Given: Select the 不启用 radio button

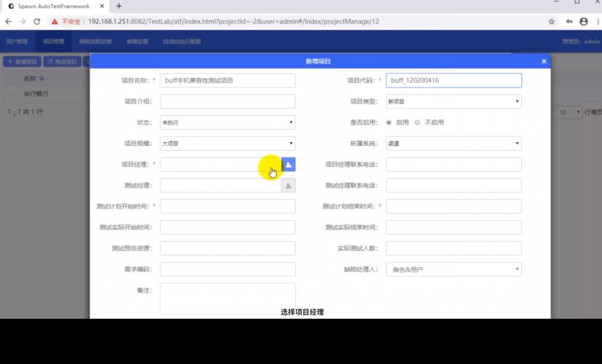Looking at the screenshot, I should coord(417,123).
